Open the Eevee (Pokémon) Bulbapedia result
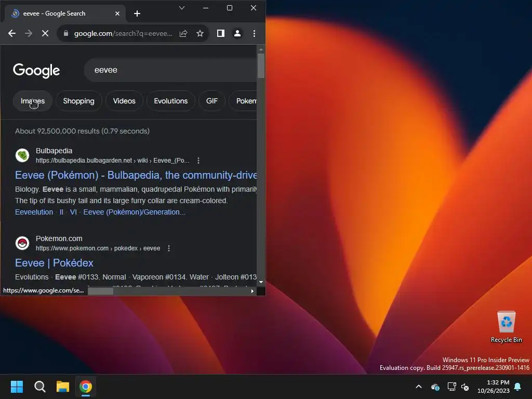The width and height of the screenshot is (532, 399). pos(136,175)
